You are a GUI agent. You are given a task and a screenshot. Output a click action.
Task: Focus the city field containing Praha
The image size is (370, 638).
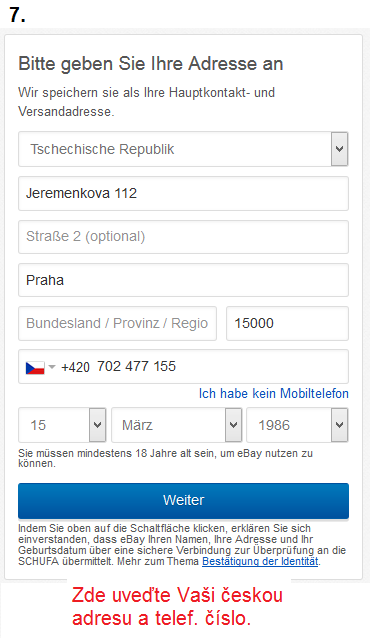click(183, 280)
